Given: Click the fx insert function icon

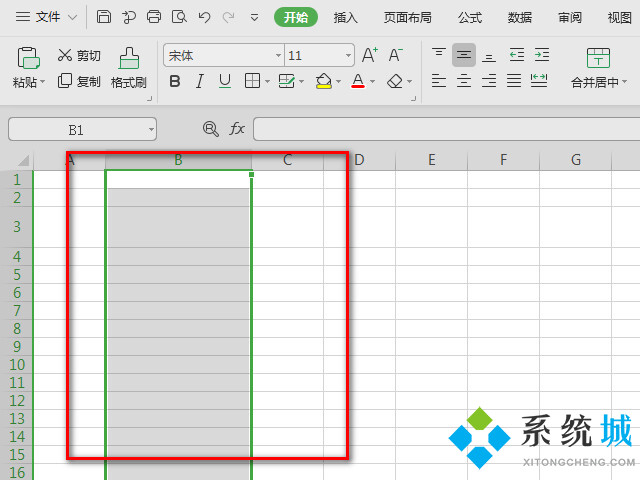Looking at the screenshot, I should coord(237,128).
